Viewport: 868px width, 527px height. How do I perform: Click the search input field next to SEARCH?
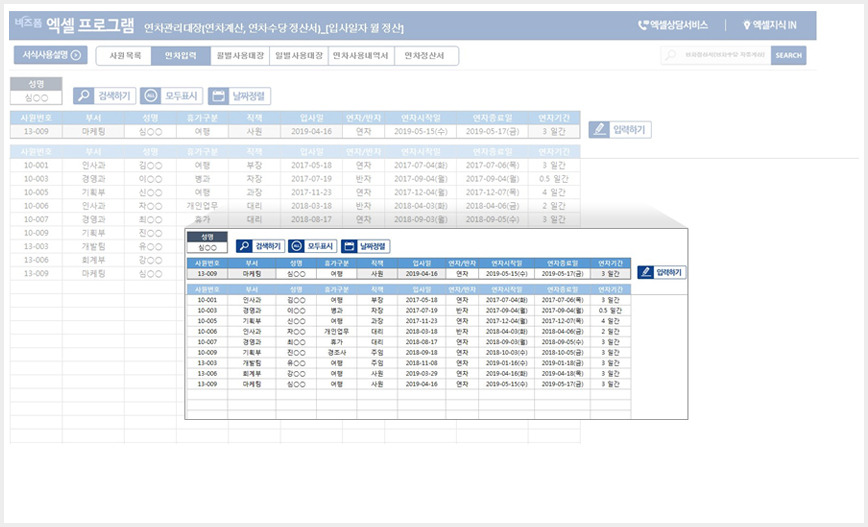tap(716, 55)
